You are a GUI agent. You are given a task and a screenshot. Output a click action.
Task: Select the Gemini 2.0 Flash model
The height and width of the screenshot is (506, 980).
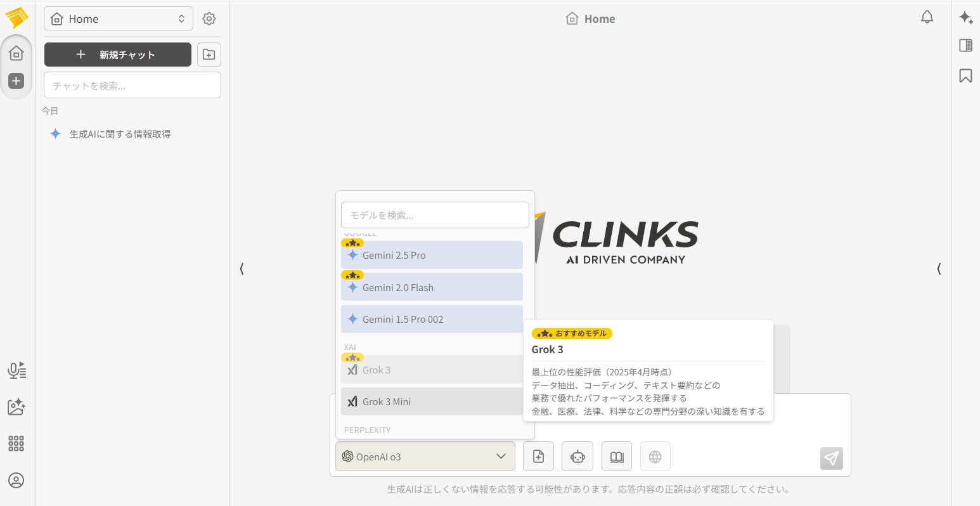pos(432,287)
